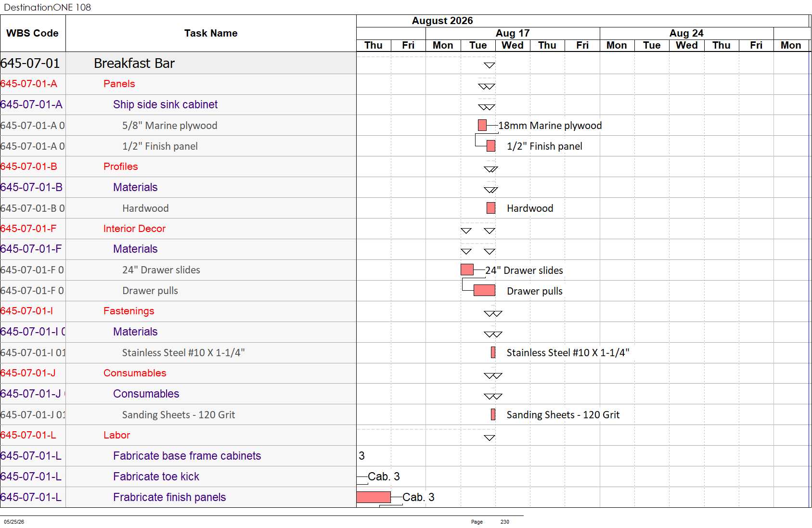Click the 24" Drawer slides Gantt bar

(467, 270)
